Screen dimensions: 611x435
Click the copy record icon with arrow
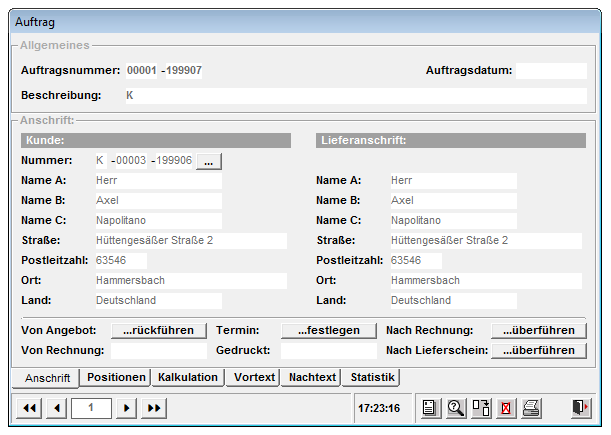point(481,408)
